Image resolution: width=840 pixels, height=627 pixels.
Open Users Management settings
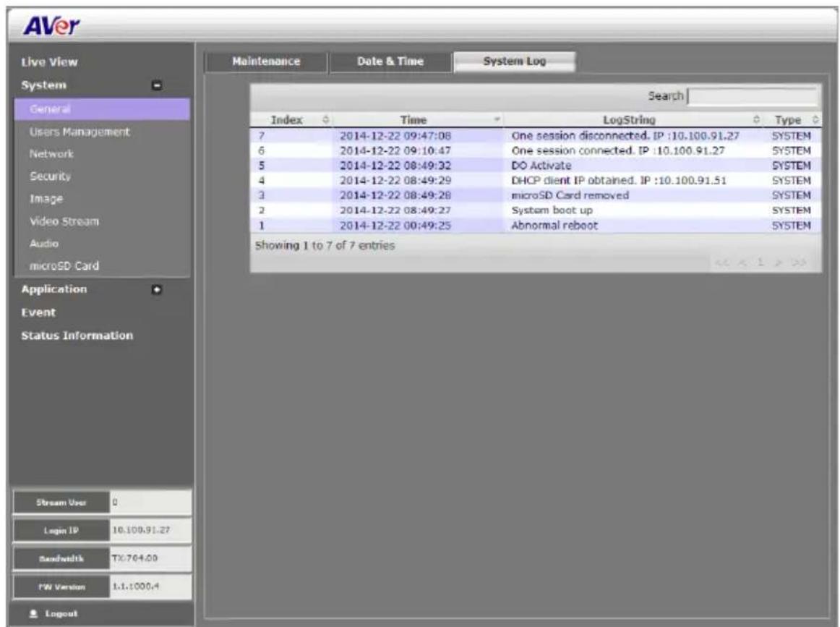point(80,132)
